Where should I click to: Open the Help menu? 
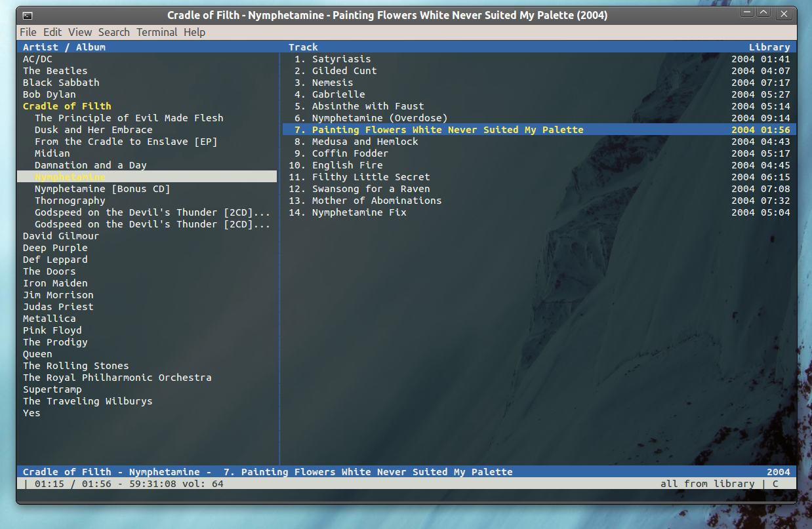[x=194, y=32]
